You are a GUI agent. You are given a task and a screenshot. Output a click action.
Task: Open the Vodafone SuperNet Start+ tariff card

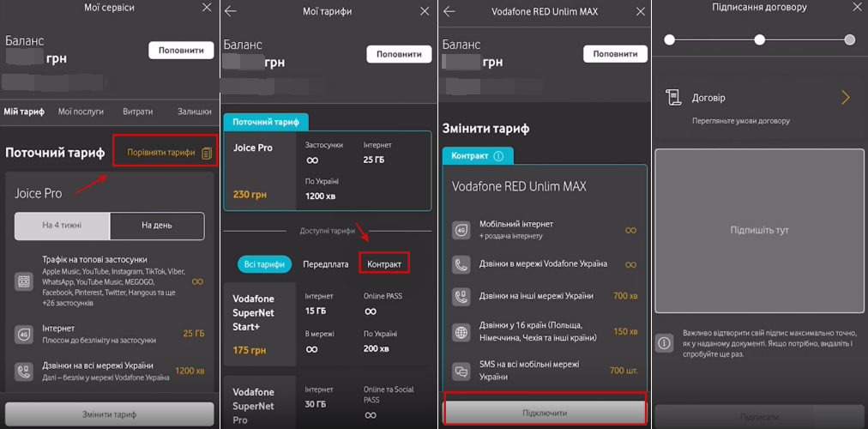click(326, 323)
